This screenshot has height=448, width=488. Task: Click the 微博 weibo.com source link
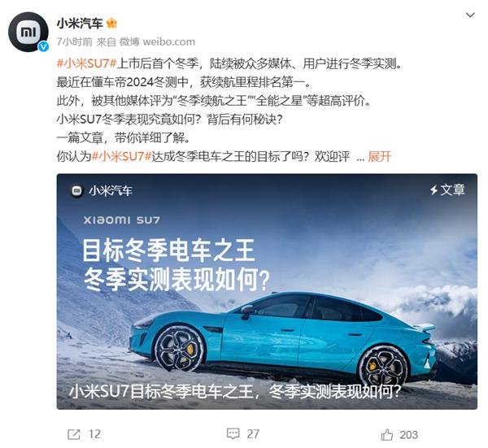pyautogui.click(x=158, y=41)
